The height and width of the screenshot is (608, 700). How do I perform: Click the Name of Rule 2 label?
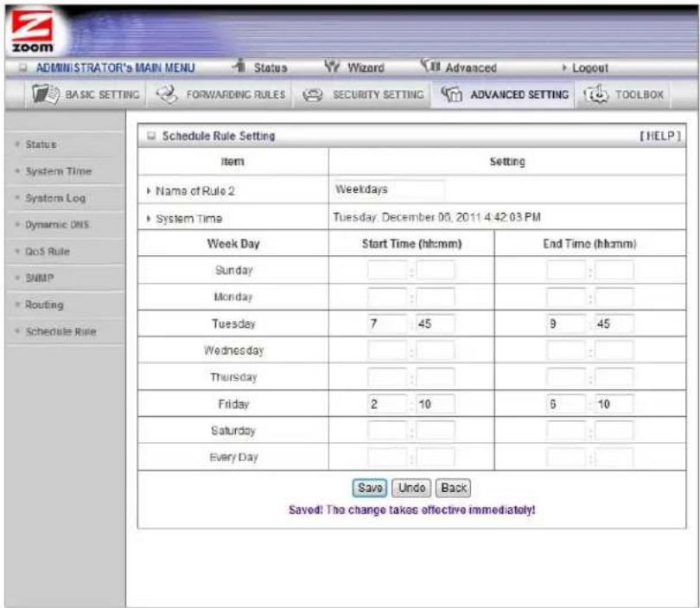click(195, 191)
